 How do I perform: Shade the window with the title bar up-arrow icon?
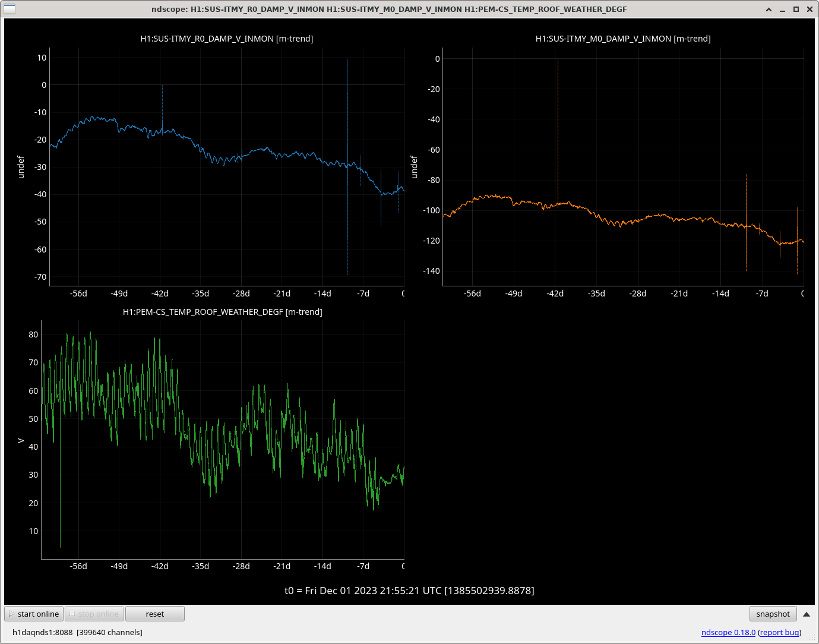click(769, 9)
